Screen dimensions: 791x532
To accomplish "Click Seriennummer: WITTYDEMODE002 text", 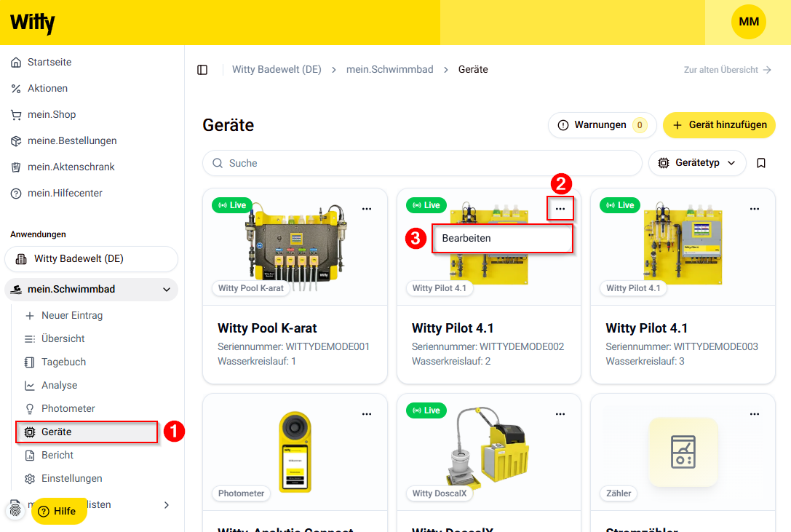I will tap(488, 346).
